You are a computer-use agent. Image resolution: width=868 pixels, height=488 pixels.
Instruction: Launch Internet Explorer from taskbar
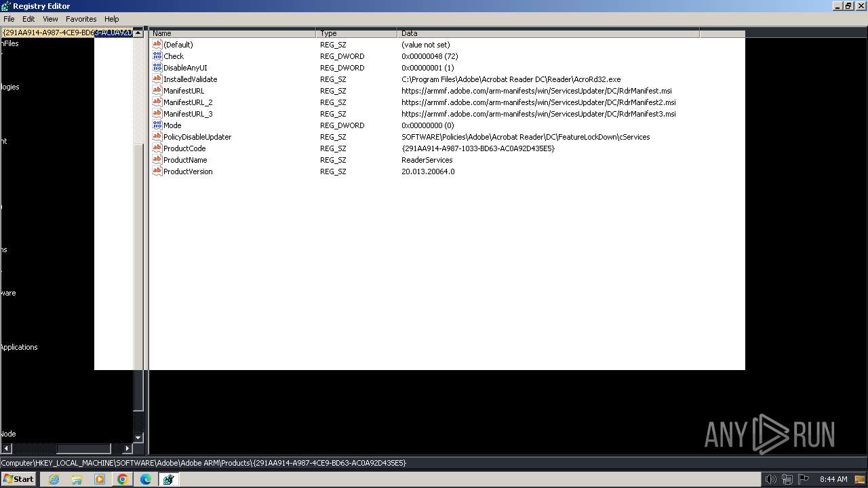pos(54,479)
